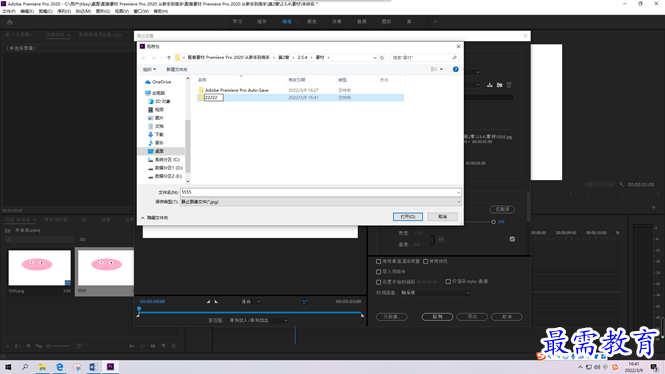Delete preset trash icon in Export Settings

tap(509, 85)
